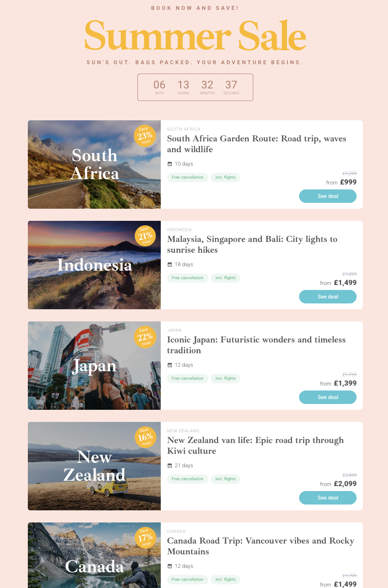The image size is (388, 588).
Task: Click the Indonesia 21% save badge
Action: click(x=145, y=236)
